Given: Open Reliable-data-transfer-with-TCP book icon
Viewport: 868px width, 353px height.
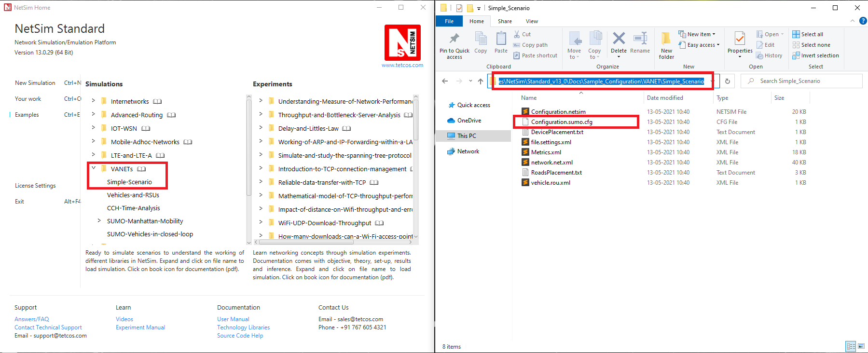Looking at the screenshot, I should (374, 182).
